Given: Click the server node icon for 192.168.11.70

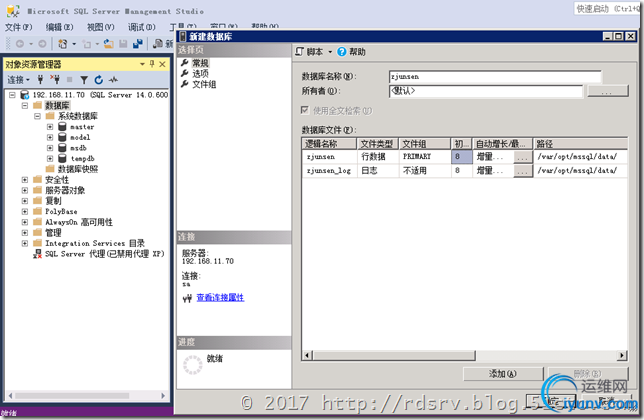Looking at the screenshot, I should point(25,95).
